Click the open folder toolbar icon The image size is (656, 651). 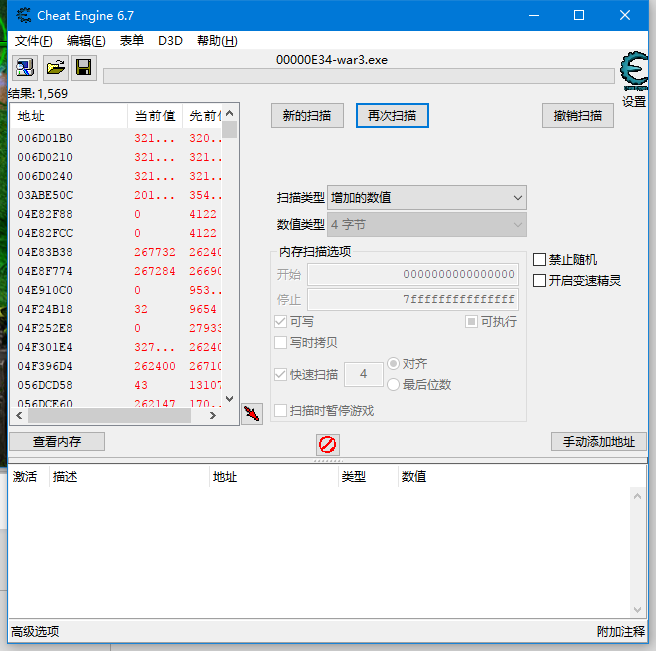[x=56, y=67]
